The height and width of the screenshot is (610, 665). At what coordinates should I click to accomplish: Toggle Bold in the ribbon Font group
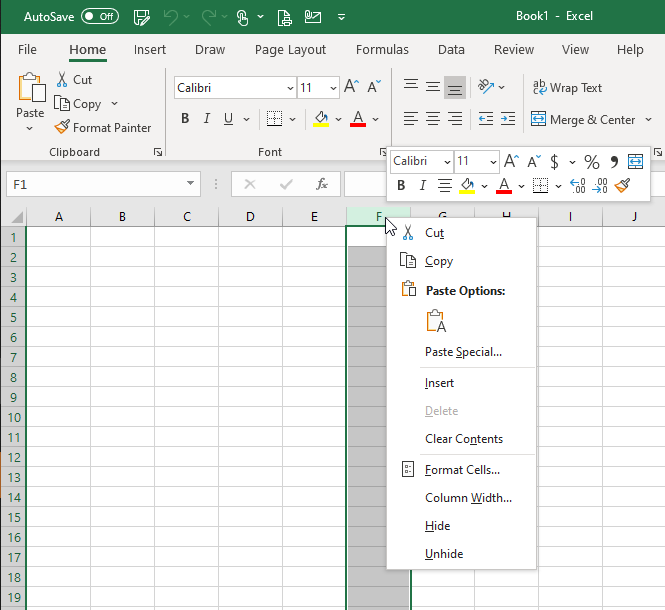click(185, 119)
